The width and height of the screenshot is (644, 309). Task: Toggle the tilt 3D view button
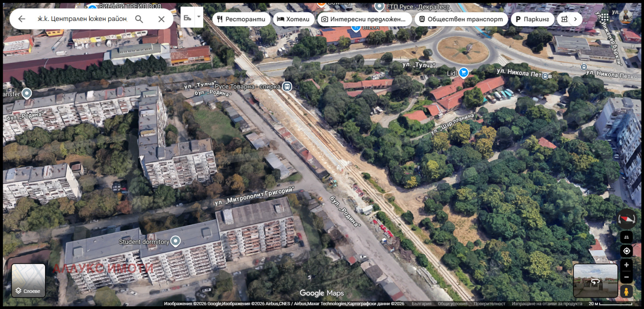pos(626,237)
